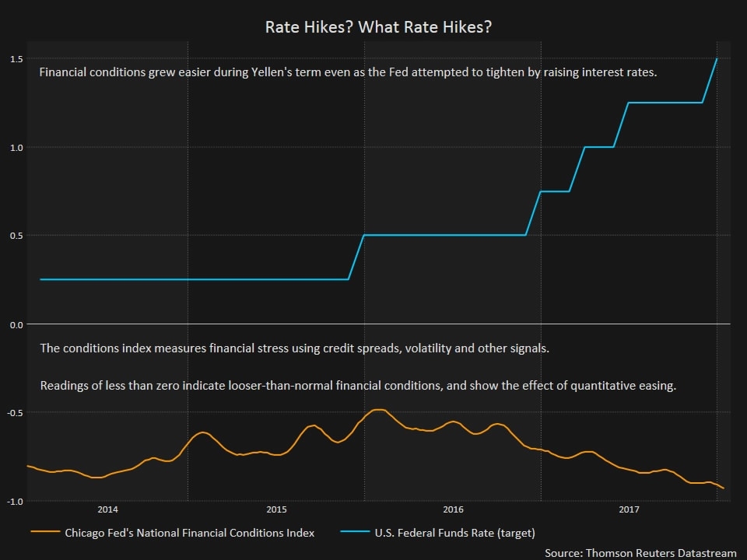The image size is (747, 560).
Task: Click the Source: Thomson Reuters Datastream text
Action: coord(640,552)
